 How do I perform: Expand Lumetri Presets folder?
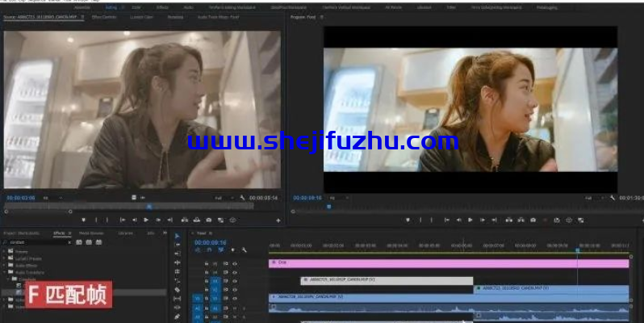pyautogui.click(x=5, y=258)
